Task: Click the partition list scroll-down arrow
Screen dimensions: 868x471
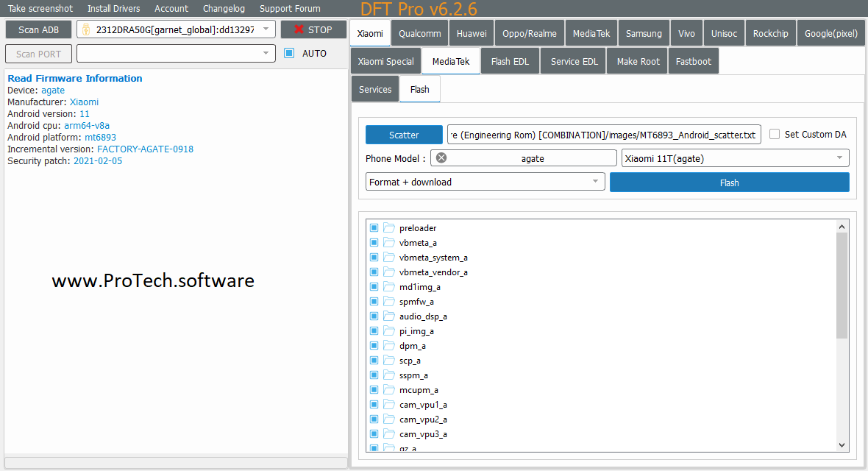Action: (842, 445)
